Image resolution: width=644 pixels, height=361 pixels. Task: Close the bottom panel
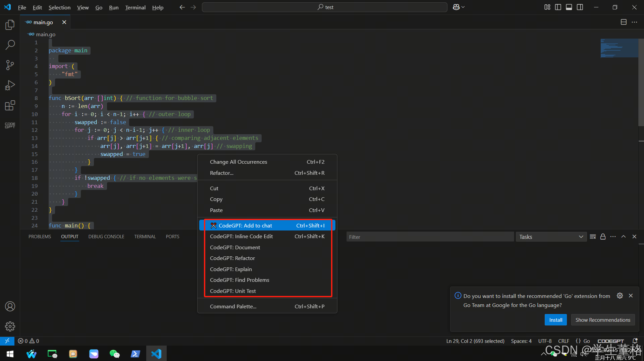(634, 237)
